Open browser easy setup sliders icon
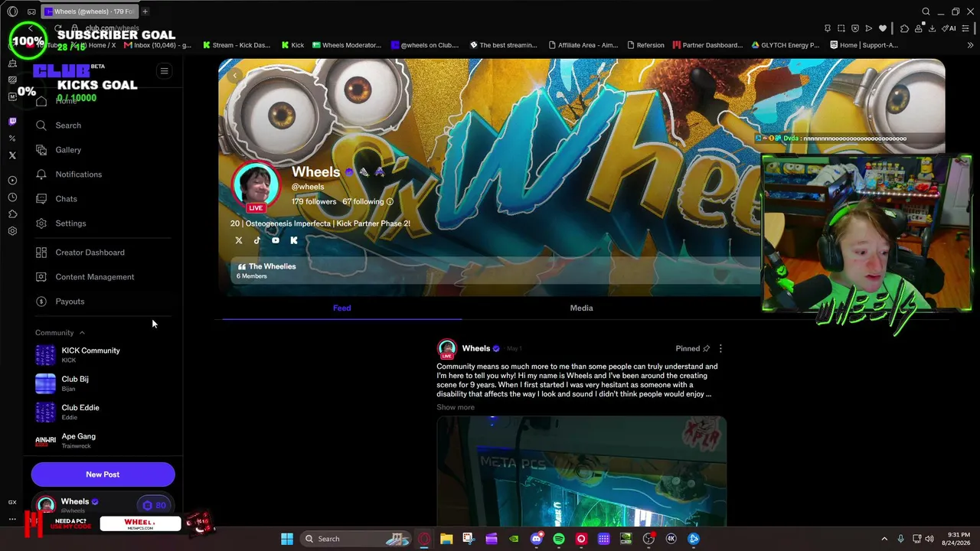This screenshot has width=980, height=551. (x=965, y=28)
